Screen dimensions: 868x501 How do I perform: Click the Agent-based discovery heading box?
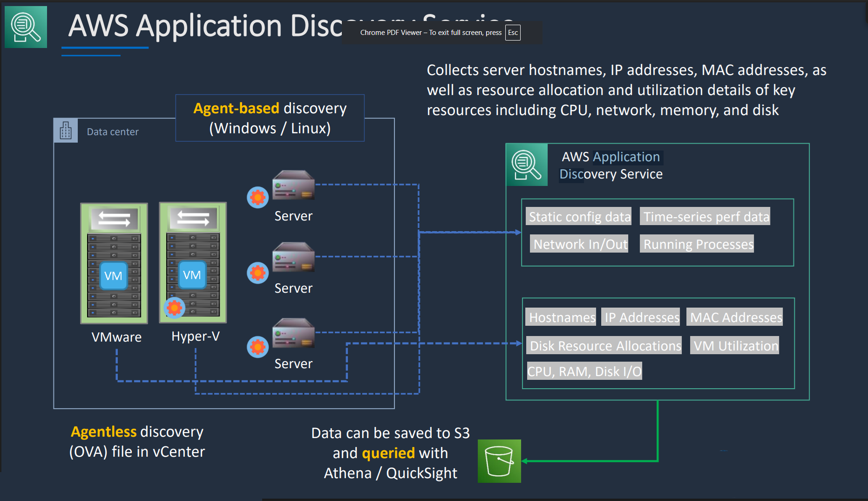tap(270, 118)
